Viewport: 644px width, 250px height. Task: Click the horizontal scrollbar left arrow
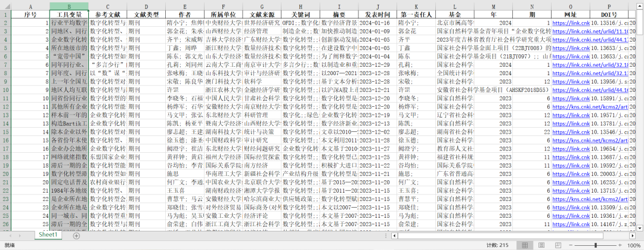394,236
